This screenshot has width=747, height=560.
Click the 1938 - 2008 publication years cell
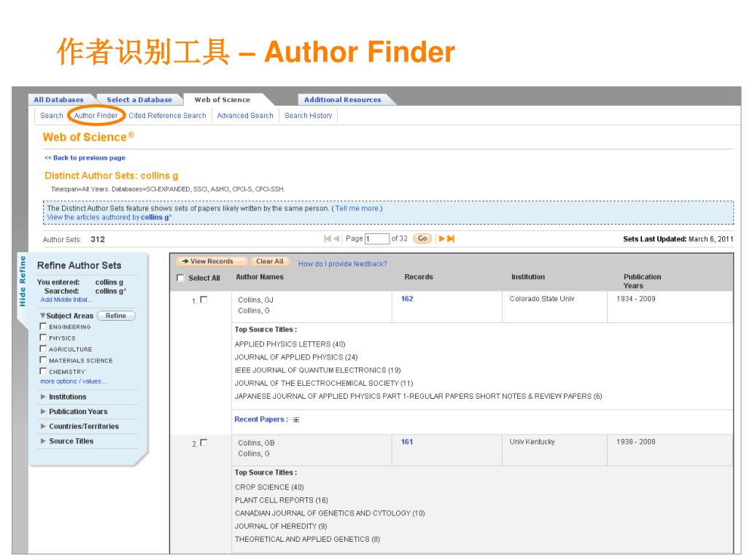[636, 441]
